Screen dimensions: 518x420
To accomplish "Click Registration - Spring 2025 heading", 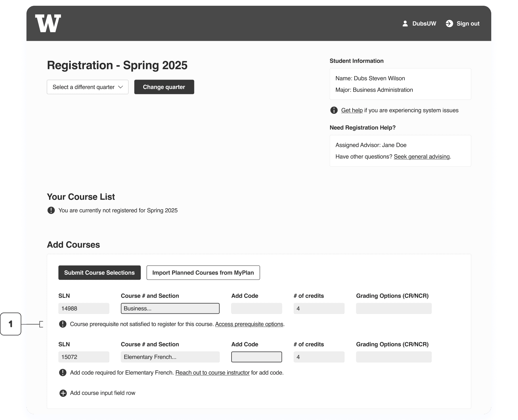I will point(117,65).
